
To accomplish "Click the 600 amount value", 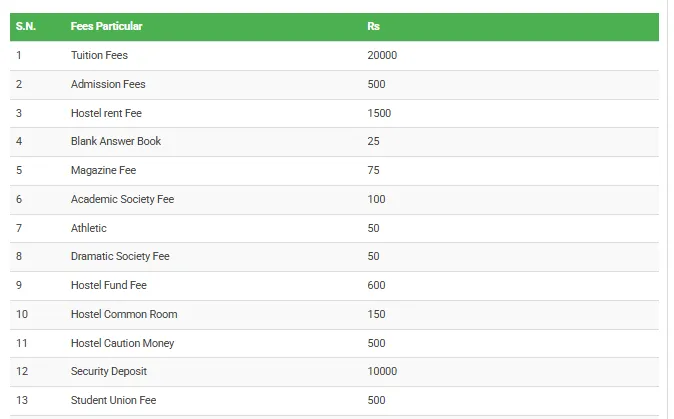I will pyautogui.click(x=377, y=285).
